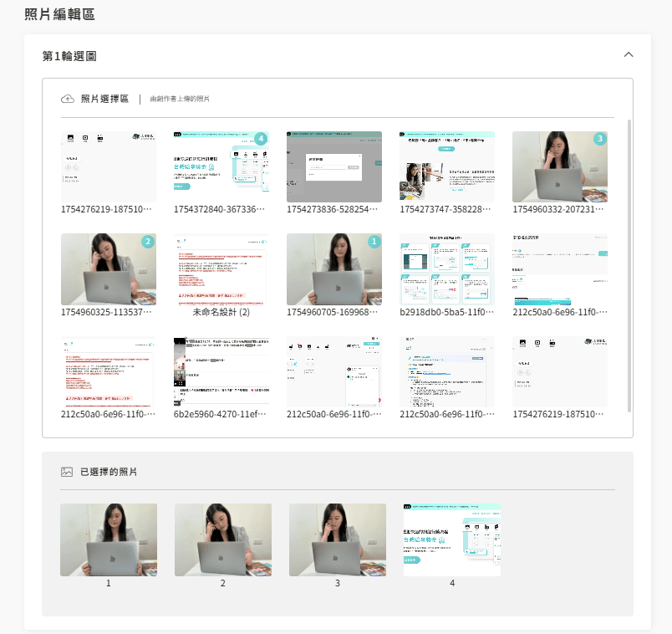
Task: Toggle selection badge 2 on photo 1754960325-113537
Action: coord(148,241)
